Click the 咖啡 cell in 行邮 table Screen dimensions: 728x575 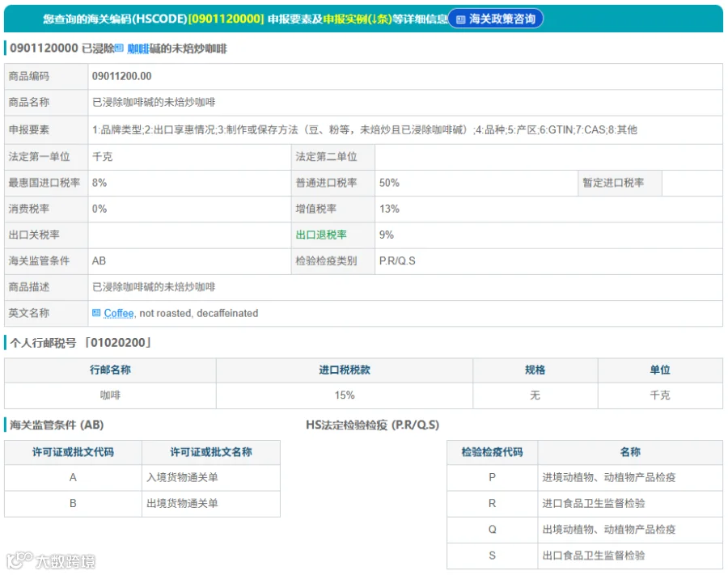point(111,395)
